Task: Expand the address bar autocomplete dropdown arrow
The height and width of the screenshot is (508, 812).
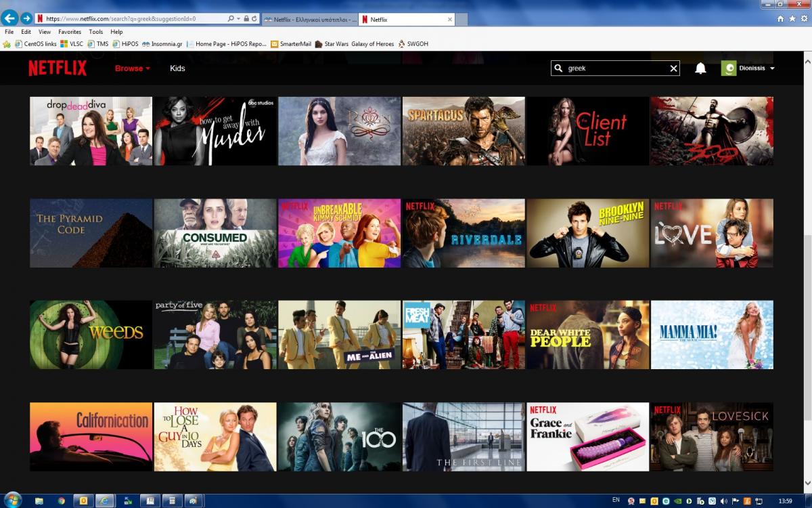Action: click(x=239, y=19)
